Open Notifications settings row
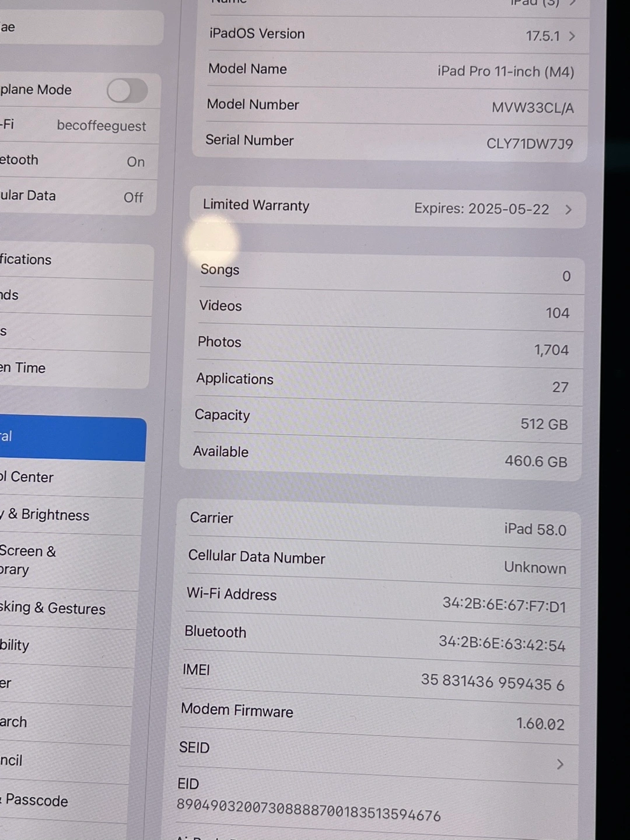Viewport: 630px width, 840px height. [x=76, y=260]
